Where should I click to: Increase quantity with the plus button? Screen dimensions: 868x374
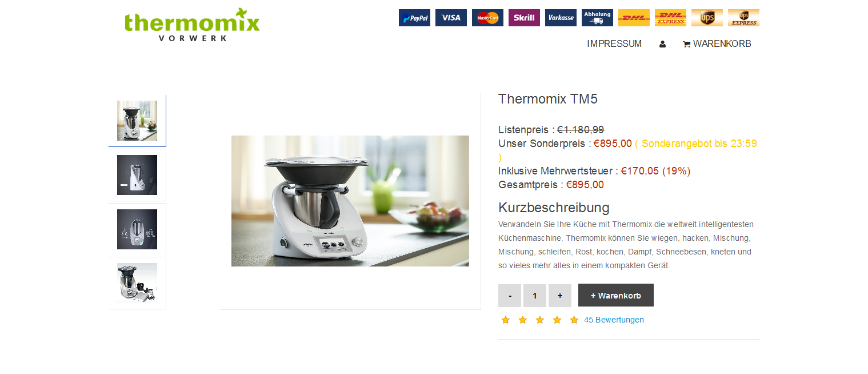560,295
